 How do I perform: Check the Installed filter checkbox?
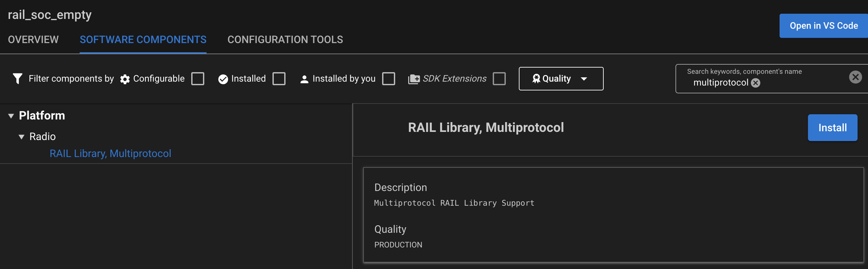(x=279, y=79)
